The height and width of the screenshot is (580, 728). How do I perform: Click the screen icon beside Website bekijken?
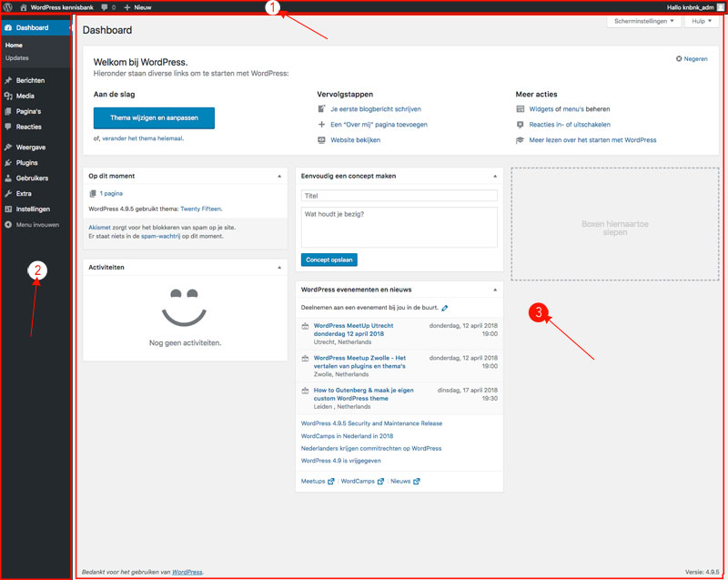tap(321, 140)
